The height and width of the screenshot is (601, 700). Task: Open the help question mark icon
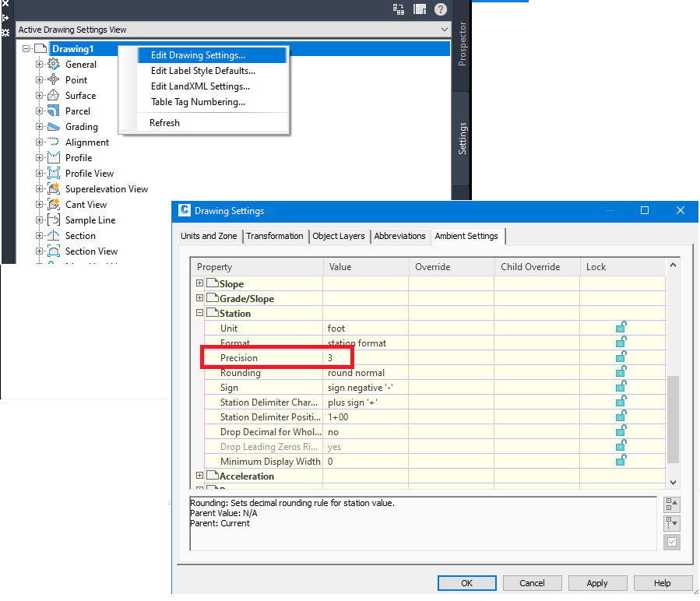[441, 9]
